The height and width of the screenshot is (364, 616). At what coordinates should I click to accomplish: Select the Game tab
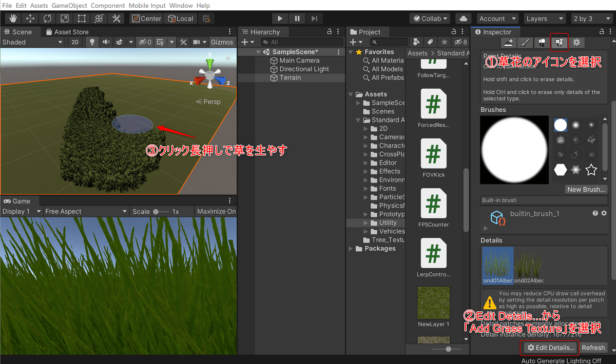[x=16, y=201]
